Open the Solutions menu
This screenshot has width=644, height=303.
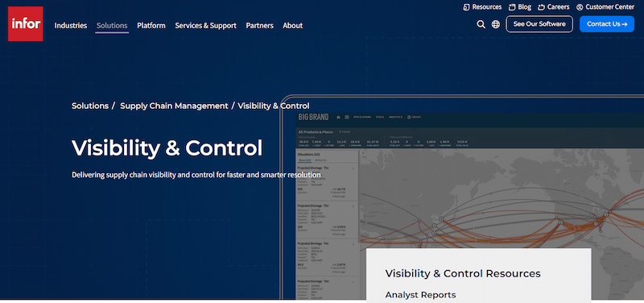(x=112, y=26)
